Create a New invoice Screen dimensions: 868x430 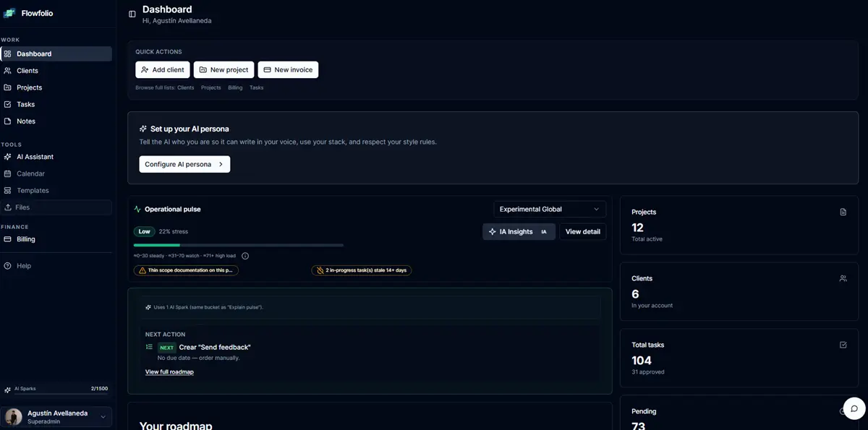[x=288, y=69]
